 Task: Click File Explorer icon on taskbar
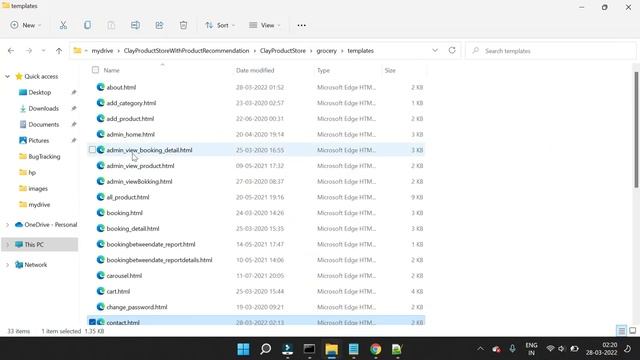tap(331, 349)
